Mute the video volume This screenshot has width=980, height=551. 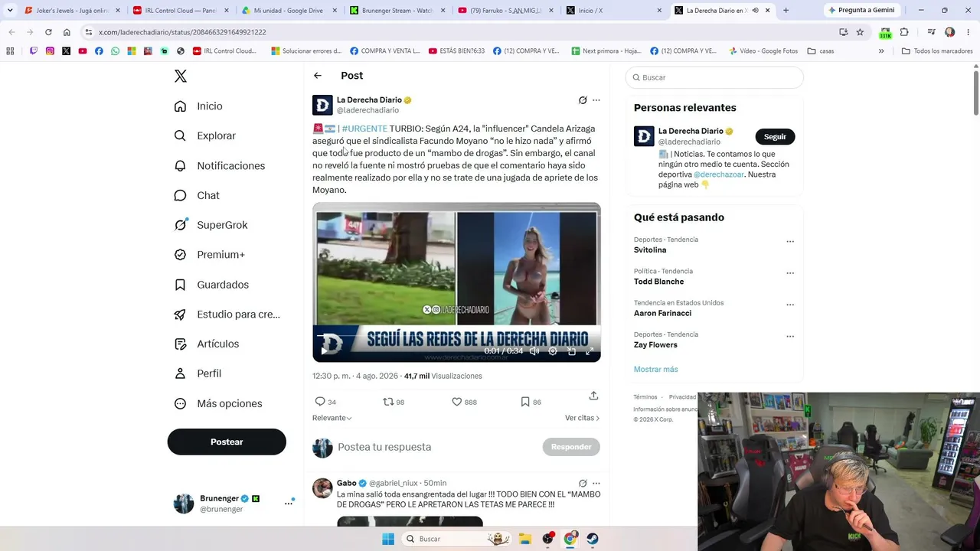coord(534,351)
